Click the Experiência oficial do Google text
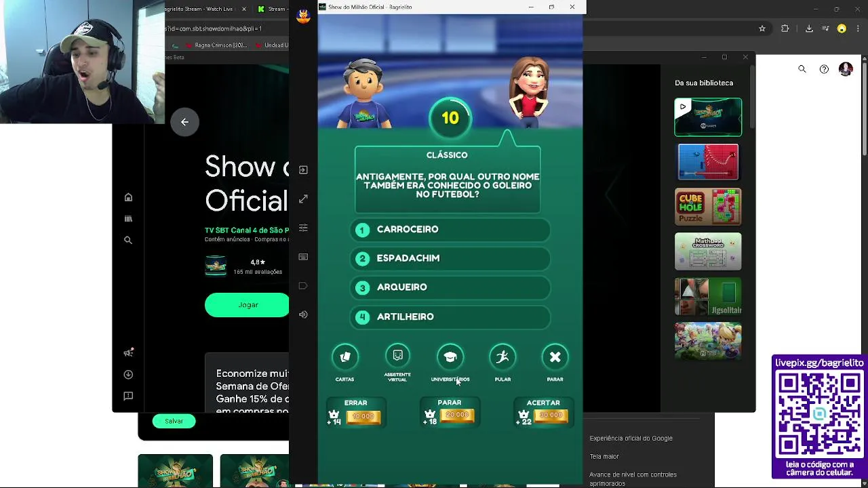 click(631, 439)
